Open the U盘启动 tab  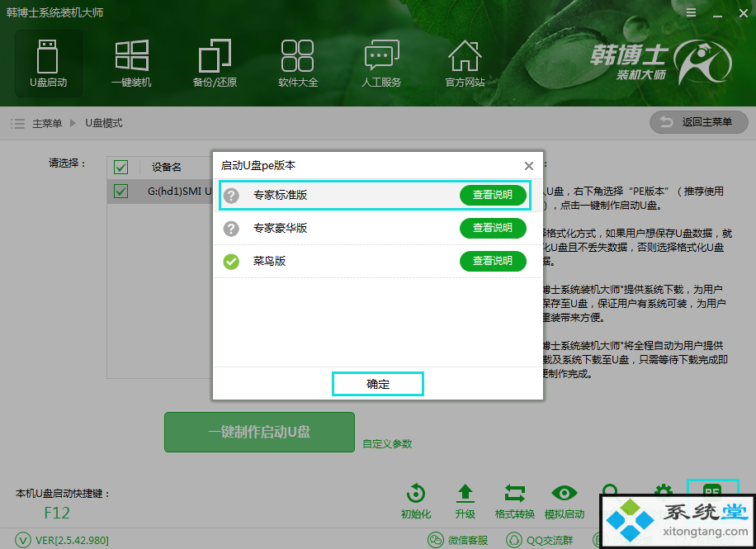48,64
